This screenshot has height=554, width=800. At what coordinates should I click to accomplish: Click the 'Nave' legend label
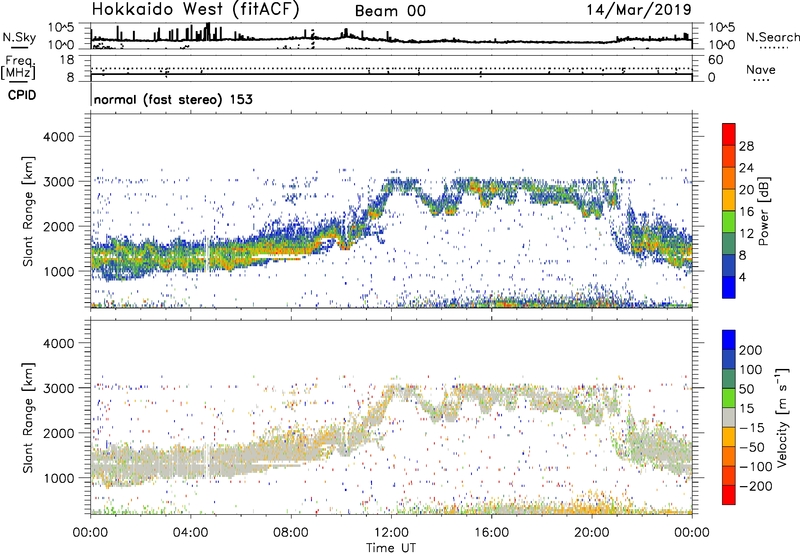tap(761, 69)
